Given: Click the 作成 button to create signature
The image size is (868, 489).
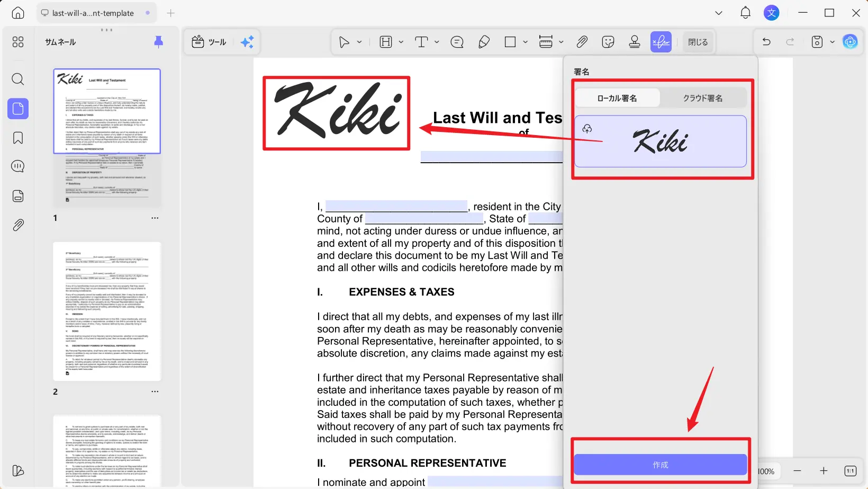Looking at the screenshot, I should pos(660,465).
